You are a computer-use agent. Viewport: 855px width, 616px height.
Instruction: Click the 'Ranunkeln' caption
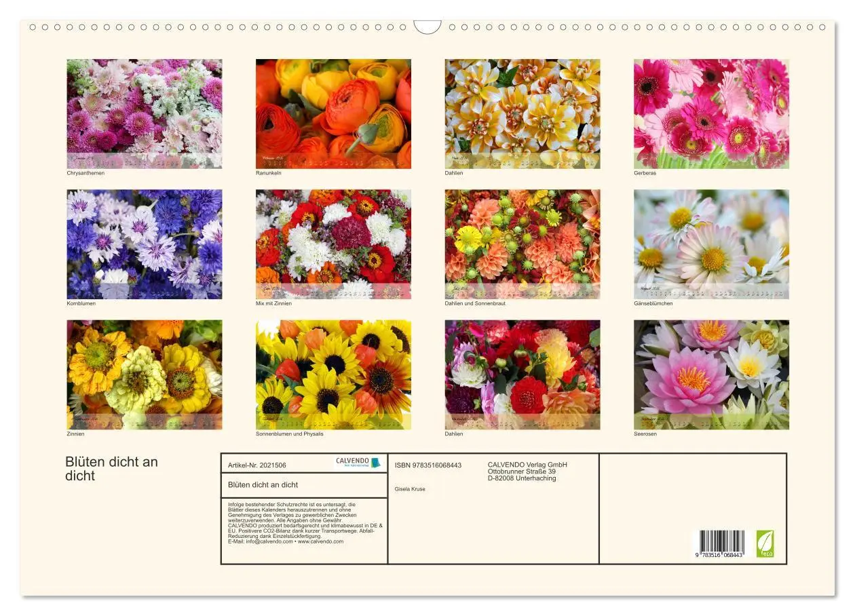(269, 173)
